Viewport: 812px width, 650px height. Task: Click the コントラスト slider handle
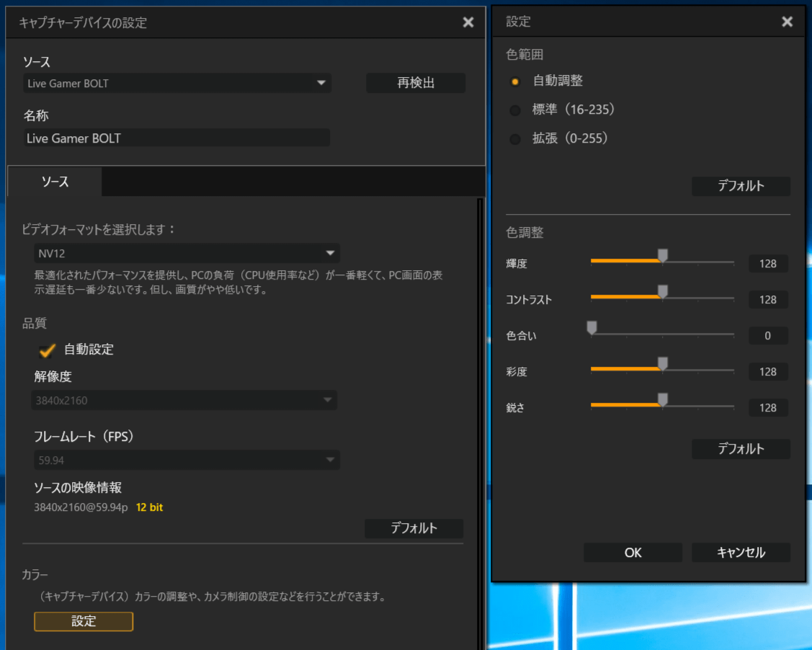(662, 292)
